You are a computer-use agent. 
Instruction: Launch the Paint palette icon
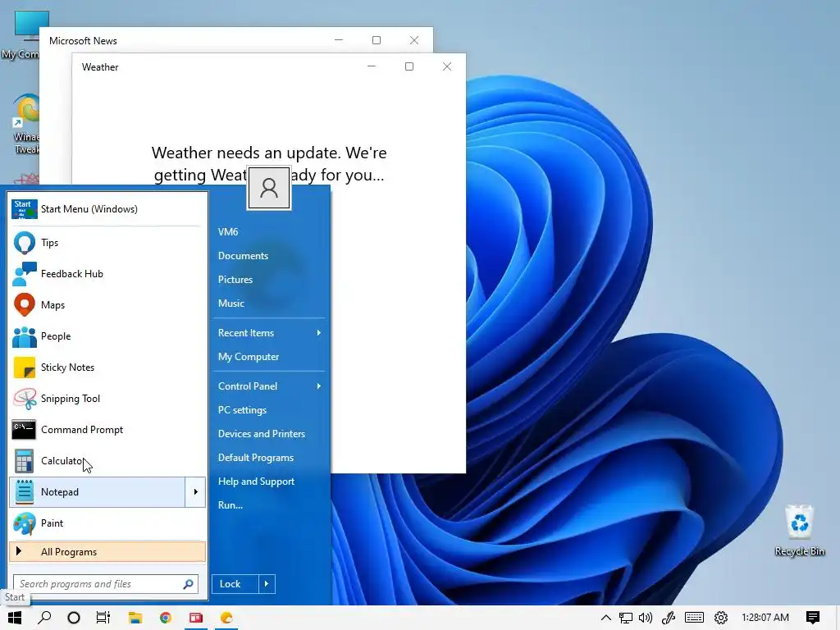click(x=24, y=523)
